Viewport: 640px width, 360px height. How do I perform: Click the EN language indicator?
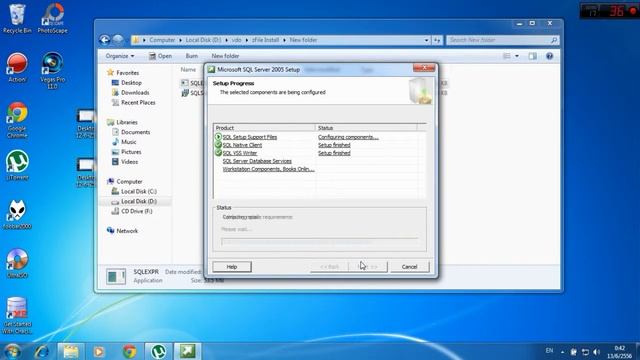tap(549, 351)
